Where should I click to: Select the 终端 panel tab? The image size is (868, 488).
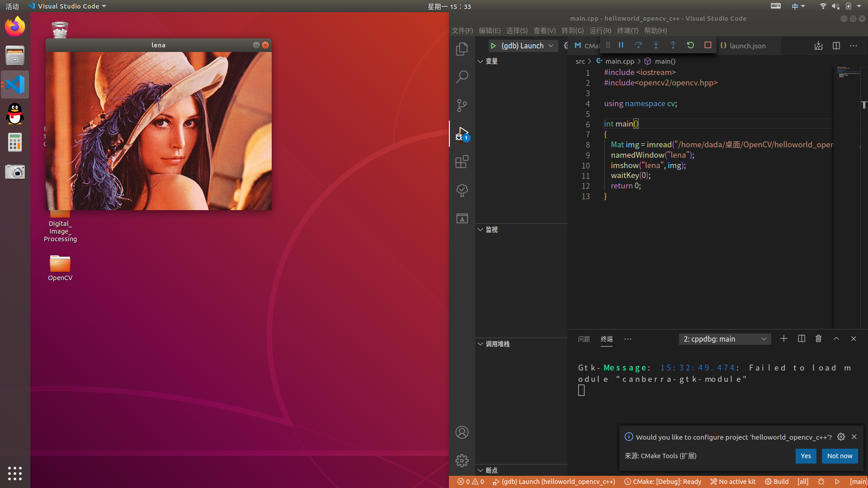[607, 339]
